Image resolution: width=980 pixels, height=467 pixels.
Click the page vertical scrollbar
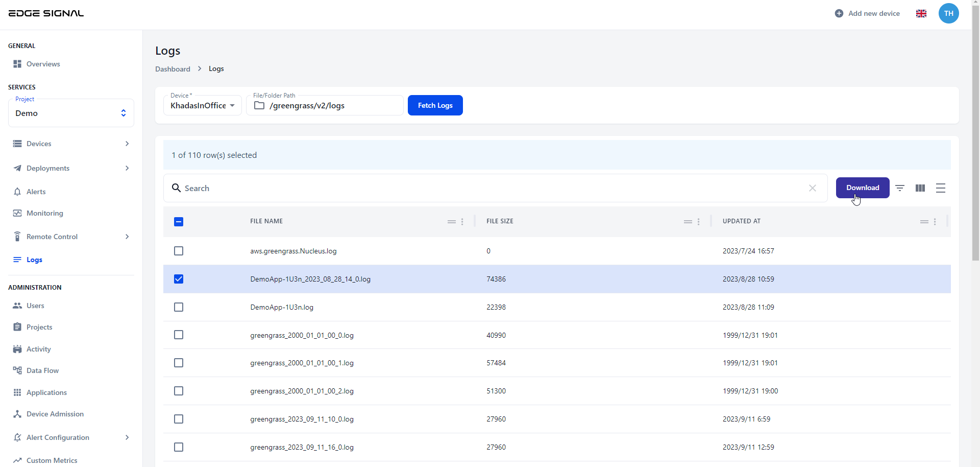(x=975, y=133)
